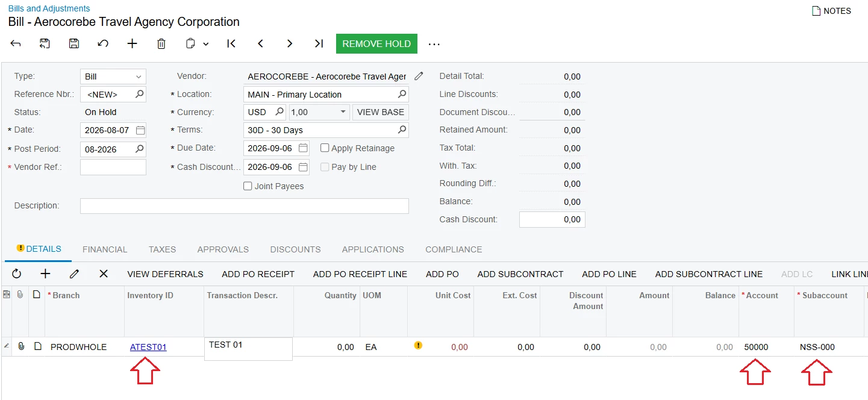Delete the bill using trash icon
Image resolution: width=868 pixels, height=400 pixels.
(x=161, y=43)
